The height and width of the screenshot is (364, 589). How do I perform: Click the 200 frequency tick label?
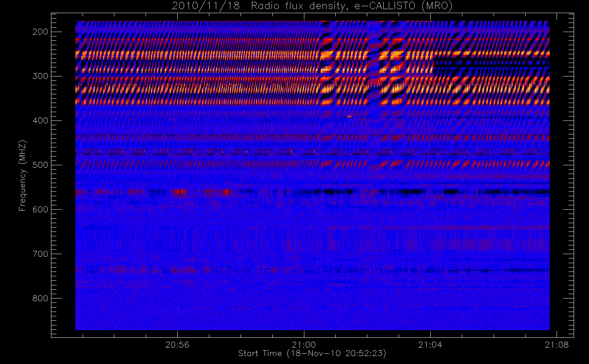[40, 32]
